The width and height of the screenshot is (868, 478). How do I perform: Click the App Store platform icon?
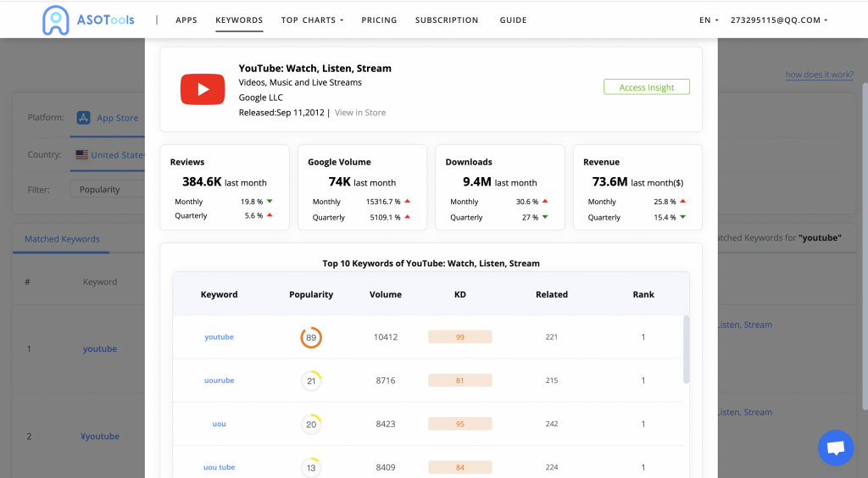(84, 117)
